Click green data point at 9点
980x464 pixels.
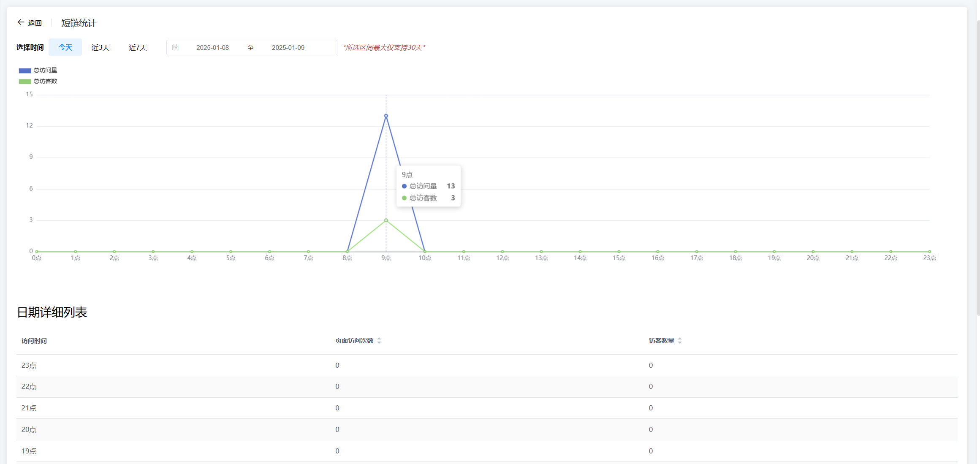coord(386,220)
